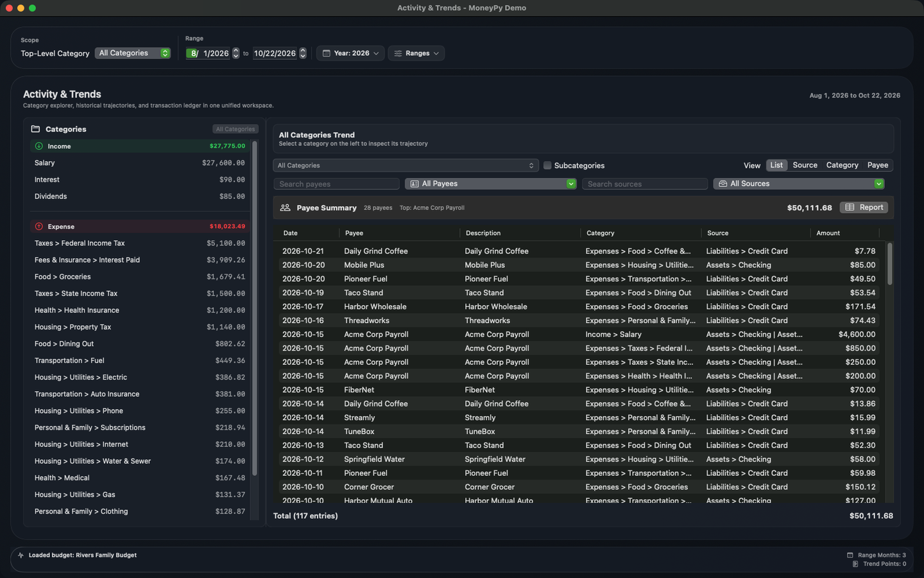Select the Salary income category
Image resolution: width=924 pixels, height=578 pixels.
139,163
